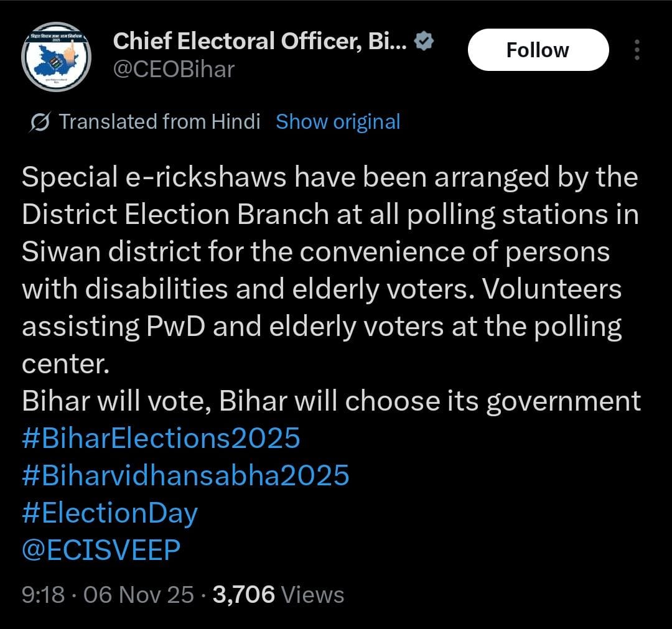Click the ellipsis icon in the top corner
Screen dimensions: 672x629
pyautogui.click(x=637, y=50)
